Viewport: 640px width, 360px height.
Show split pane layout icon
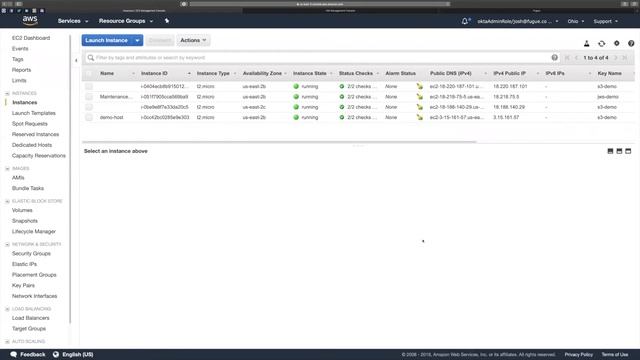click(619, 151)
